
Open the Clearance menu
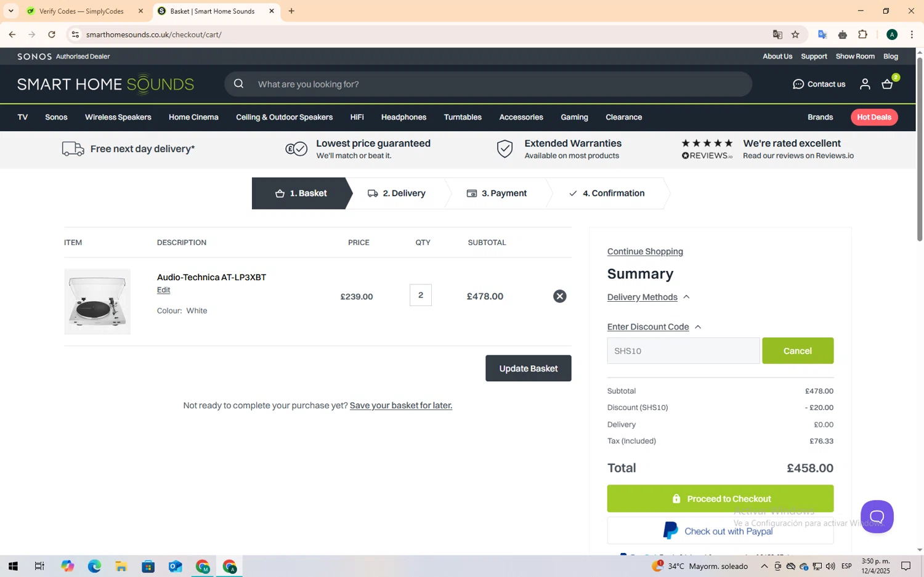[623, 117]
